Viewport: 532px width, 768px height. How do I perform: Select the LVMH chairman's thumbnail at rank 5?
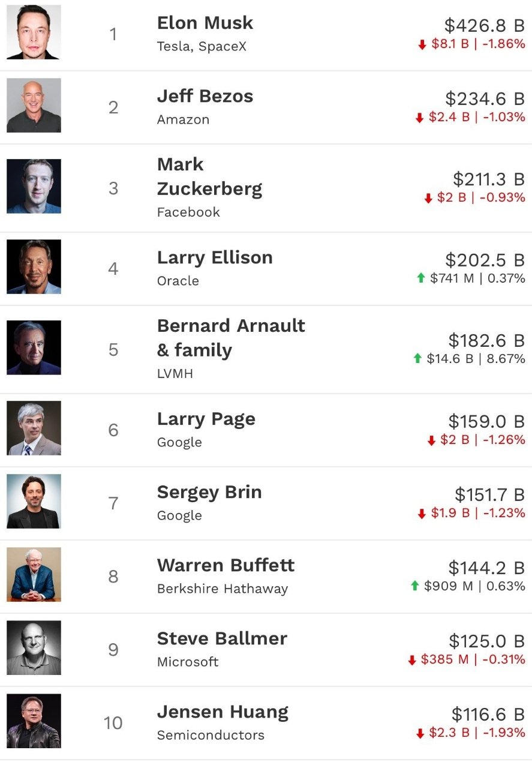pos(34,347)
